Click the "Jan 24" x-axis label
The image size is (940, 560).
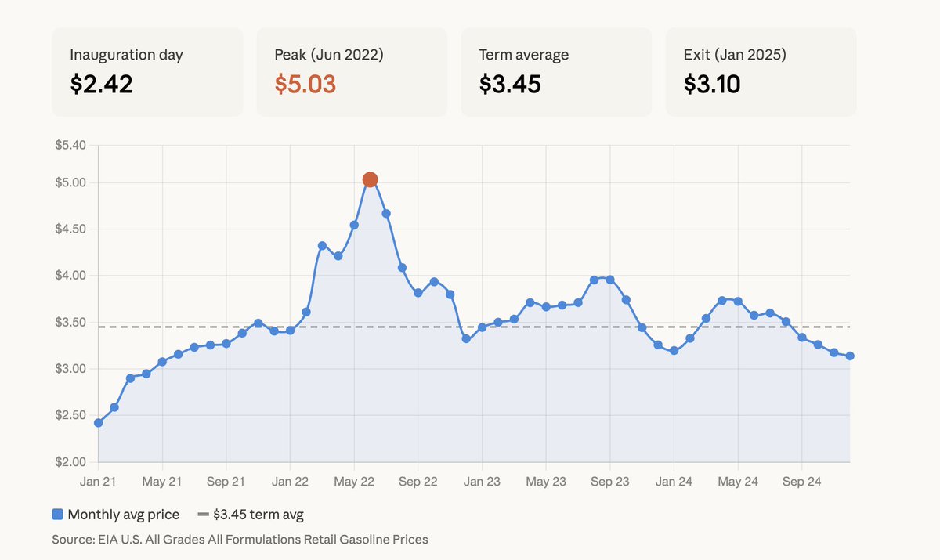tap(674, 482)
